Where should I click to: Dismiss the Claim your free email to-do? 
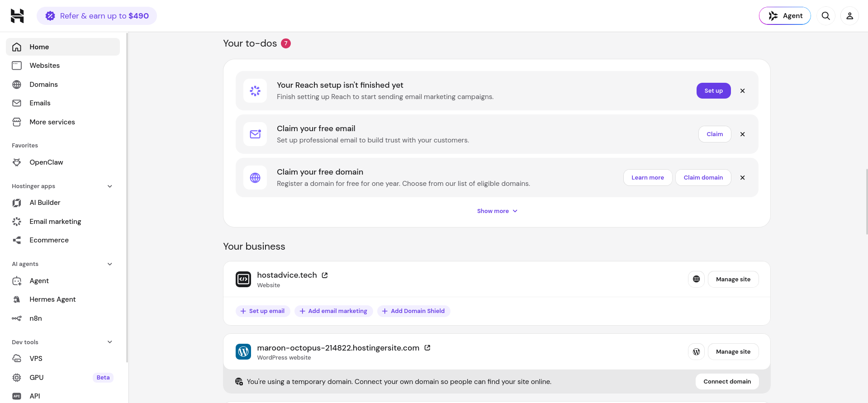click(742, 134)
